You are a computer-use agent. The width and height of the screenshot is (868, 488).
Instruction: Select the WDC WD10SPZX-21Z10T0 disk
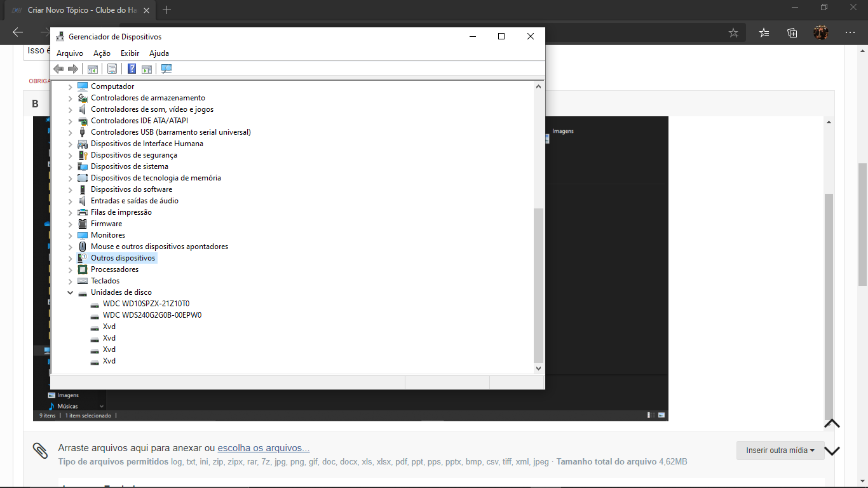(x=146, y=304)
